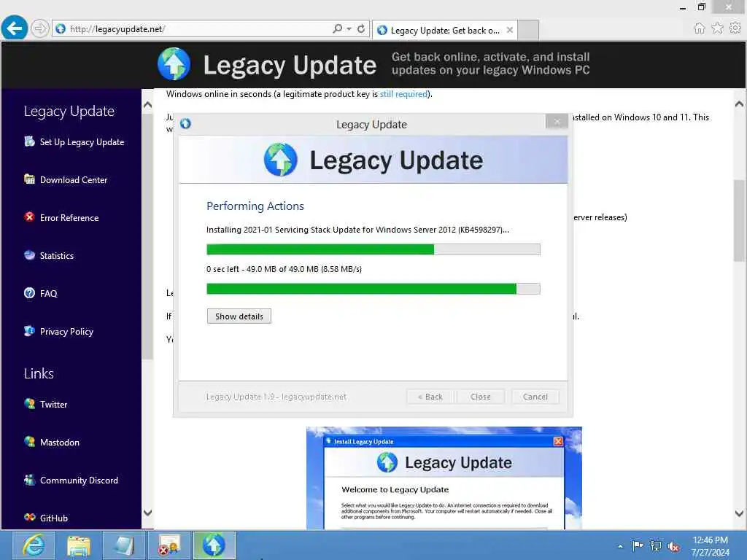
Task: Click the network status tray icon
Action: 656,546
